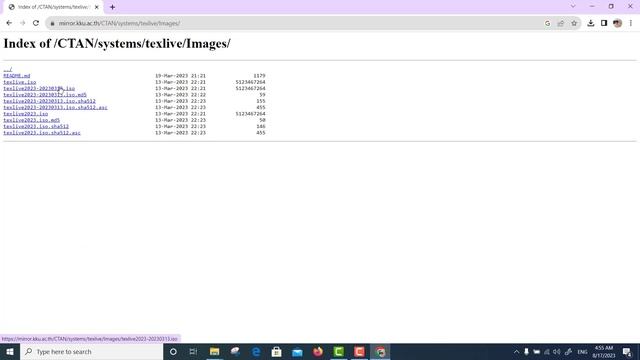Open README.md link
Image resolution: width=640 pixels, height=360 pixels.
[x=17, y=76]
